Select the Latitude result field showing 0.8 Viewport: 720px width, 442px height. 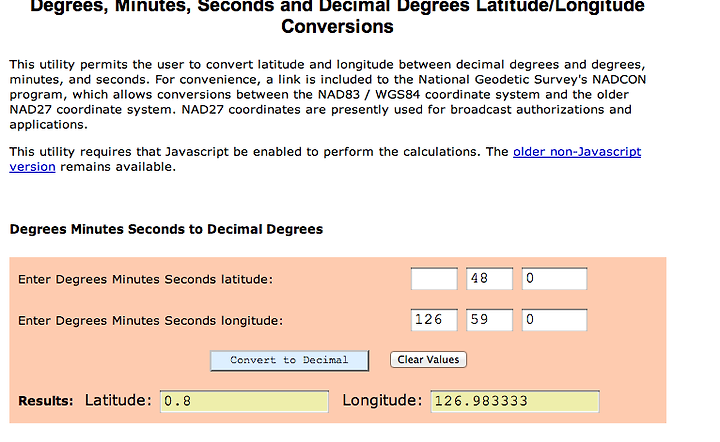click(244, 402)
